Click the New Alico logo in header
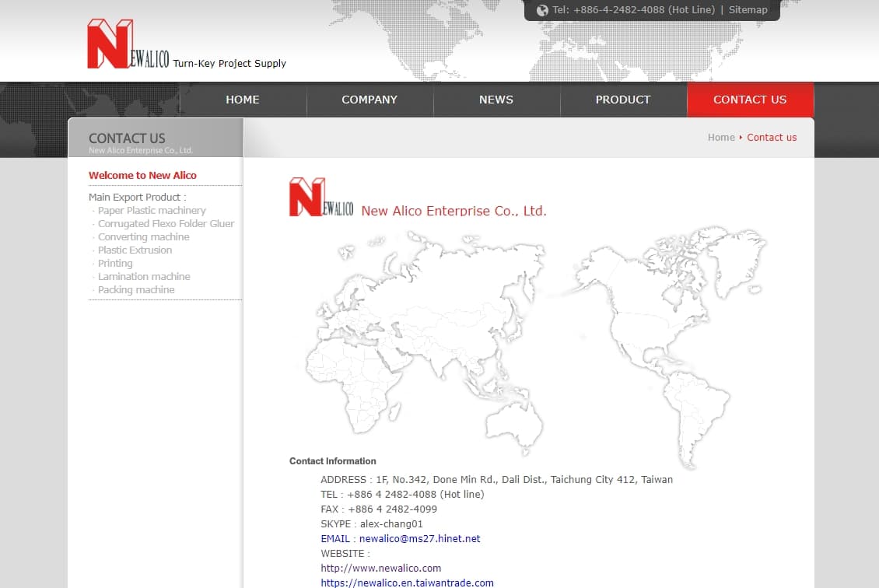The image size is (879, 588). (x=128, y=44)
